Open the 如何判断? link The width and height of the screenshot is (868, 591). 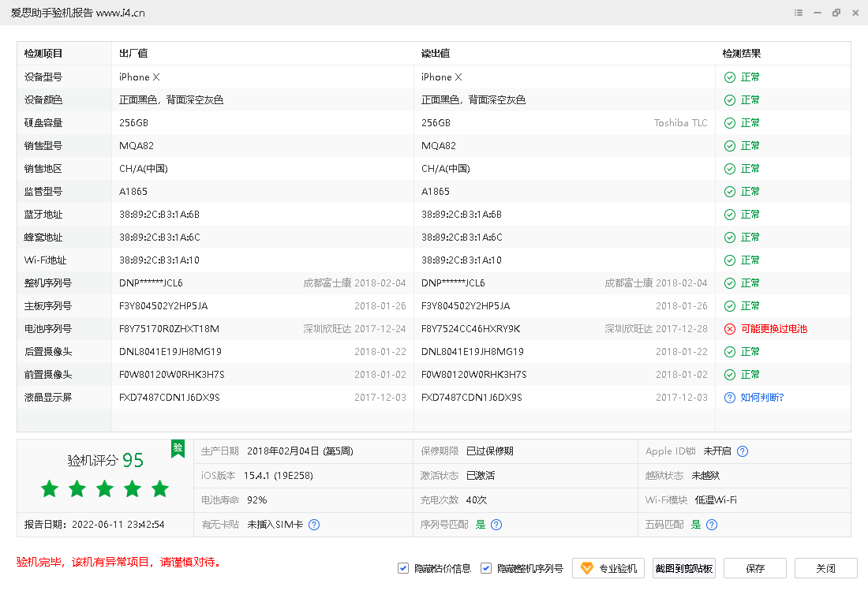coord(762,398)
